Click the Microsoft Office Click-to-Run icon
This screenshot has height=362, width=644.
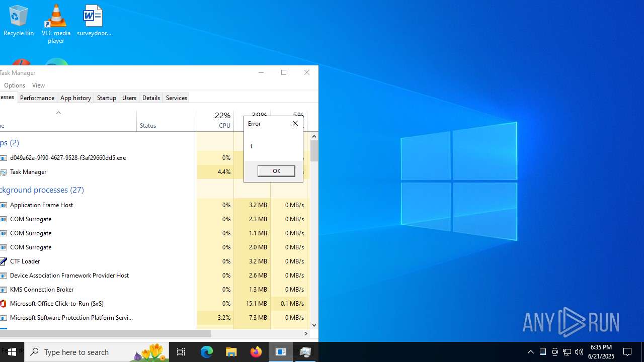click(3, 304)
